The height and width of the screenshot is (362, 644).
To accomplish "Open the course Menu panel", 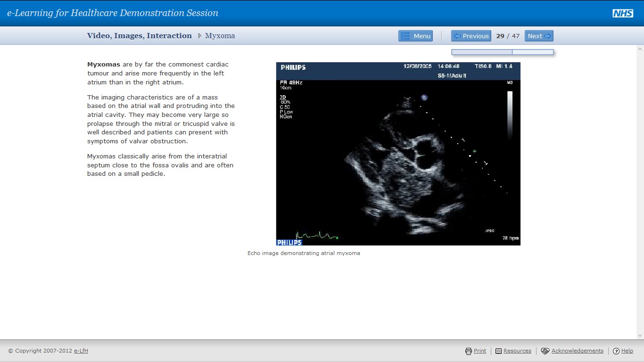I will point(415,36).
